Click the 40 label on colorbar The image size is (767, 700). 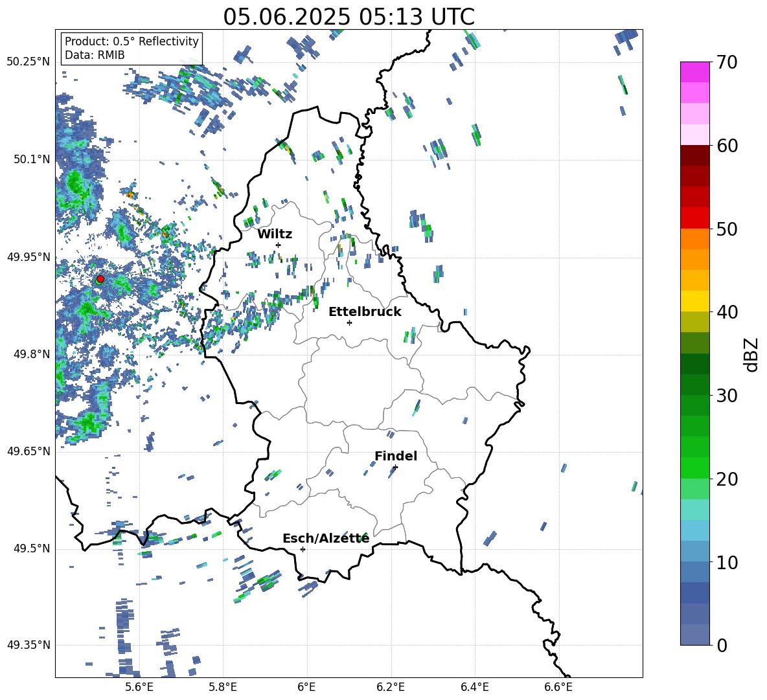tap(727, 312)
